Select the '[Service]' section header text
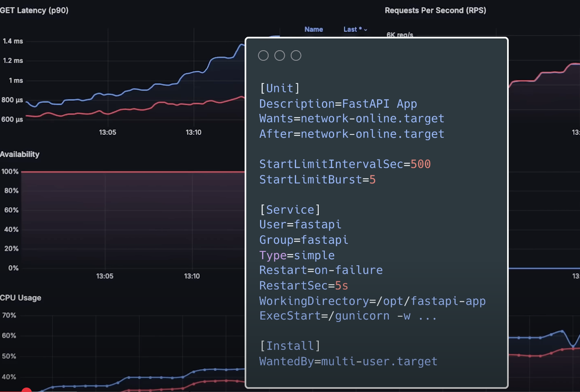 (x=290, y=210)
